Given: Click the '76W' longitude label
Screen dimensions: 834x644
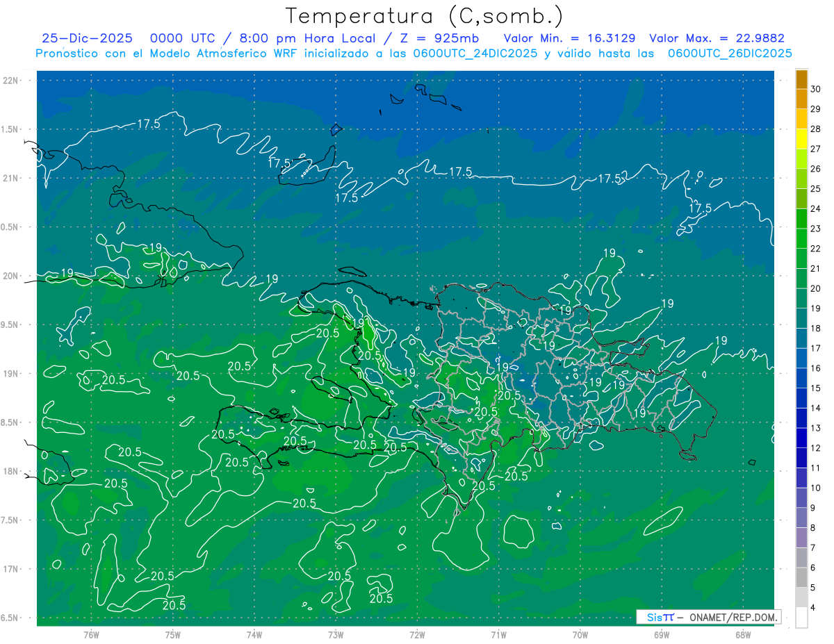Looking at the screenshot, I should tap(91, 634).
